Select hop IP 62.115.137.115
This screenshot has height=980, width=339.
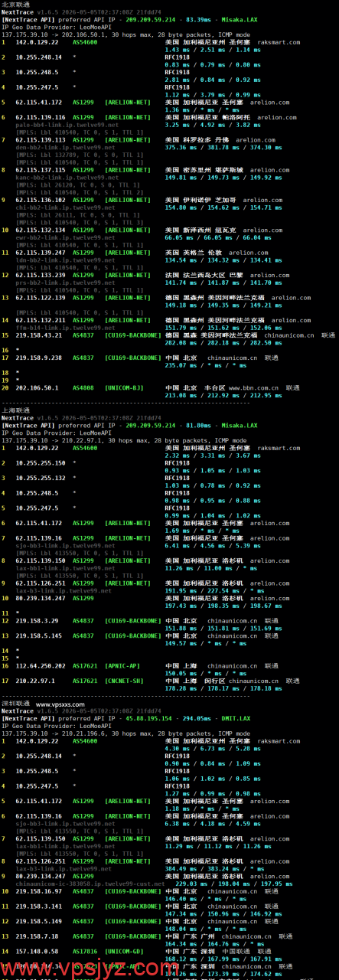coord(40,171)
